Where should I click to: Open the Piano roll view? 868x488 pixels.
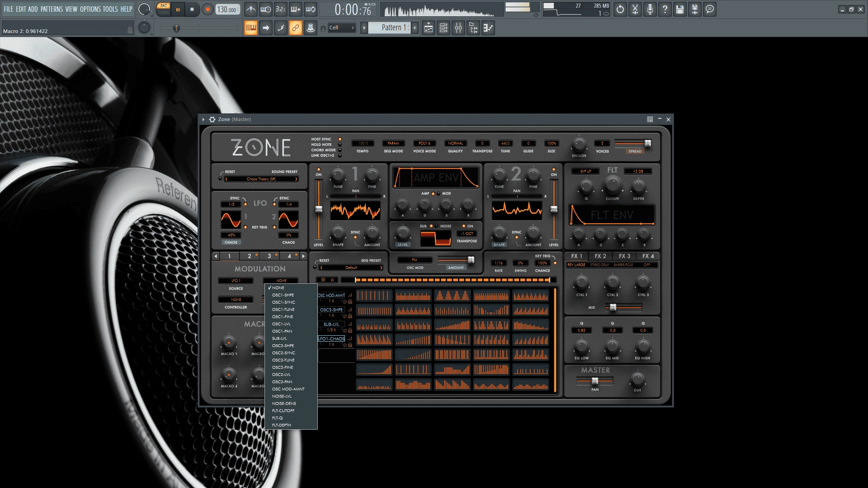tap(488, 28)
